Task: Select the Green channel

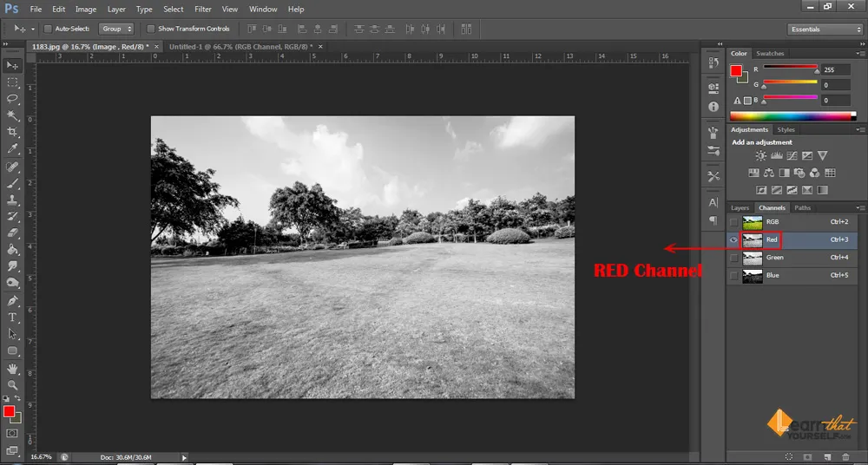Action: click(774, 258)
